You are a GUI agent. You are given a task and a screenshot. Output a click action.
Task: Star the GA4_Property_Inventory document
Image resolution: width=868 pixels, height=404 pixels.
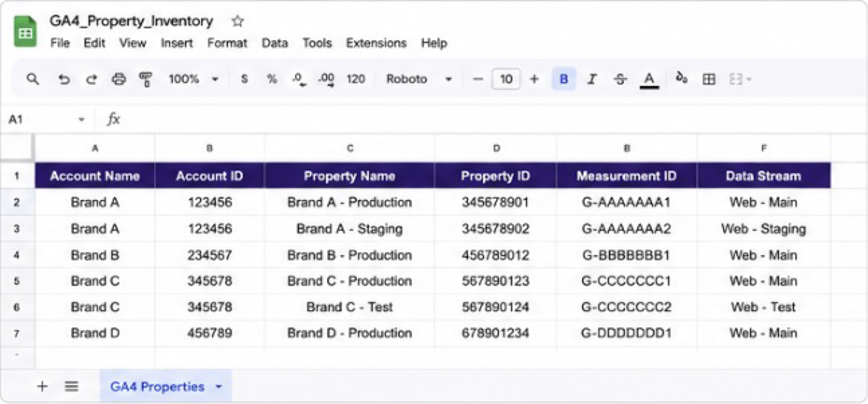click(238, 21)
